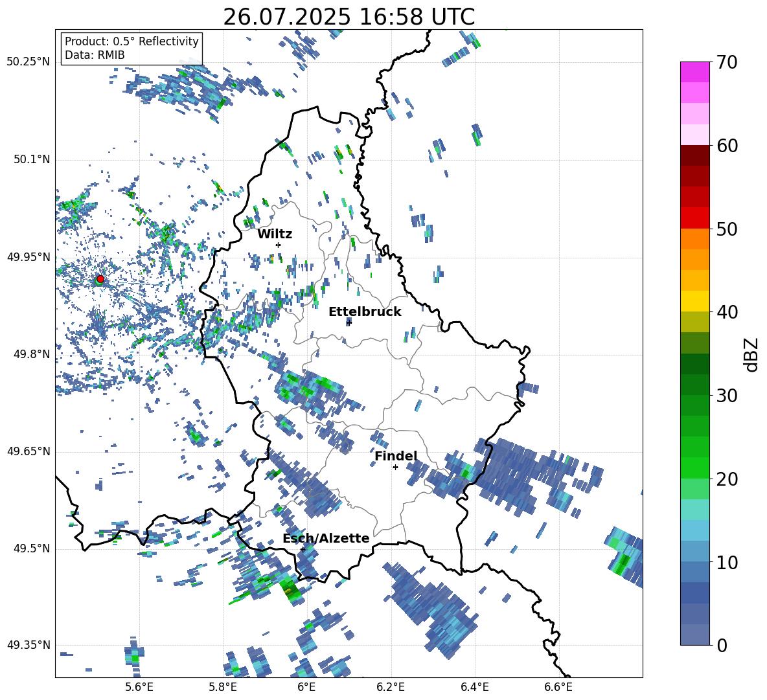This screenshot has height=700, width=767.
Task: Click the colorbar tick label 30
Action: pyautogui.click(x=727, y=396)
